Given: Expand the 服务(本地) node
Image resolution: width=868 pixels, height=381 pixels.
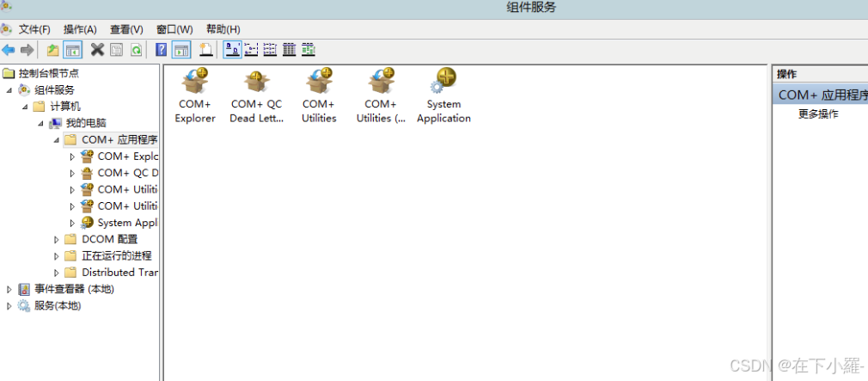Looking at the screenshot, I should (9, 305).
